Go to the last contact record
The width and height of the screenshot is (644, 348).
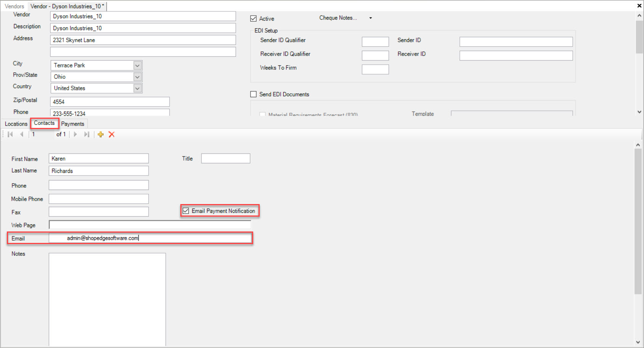[x=87, y=134]
